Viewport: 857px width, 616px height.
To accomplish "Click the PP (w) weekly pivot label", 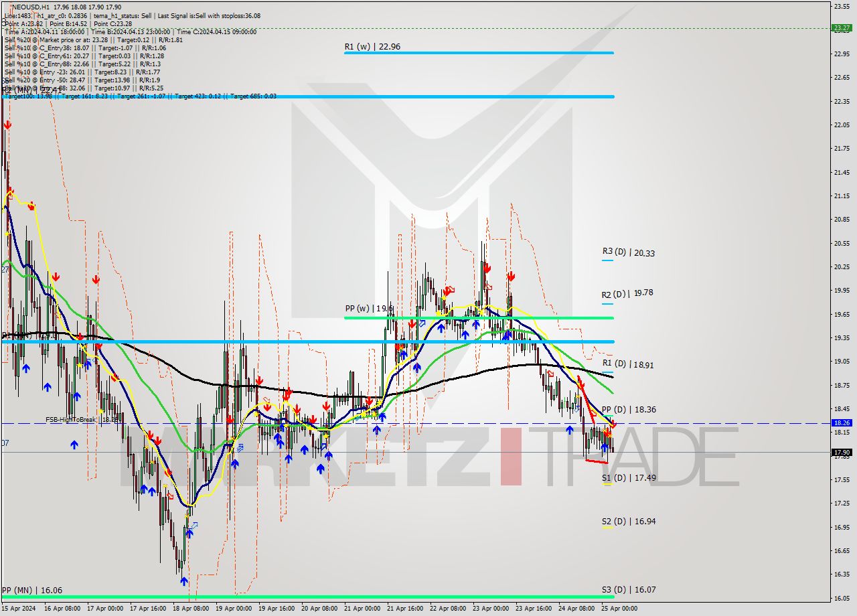I will tap(369, 309).
